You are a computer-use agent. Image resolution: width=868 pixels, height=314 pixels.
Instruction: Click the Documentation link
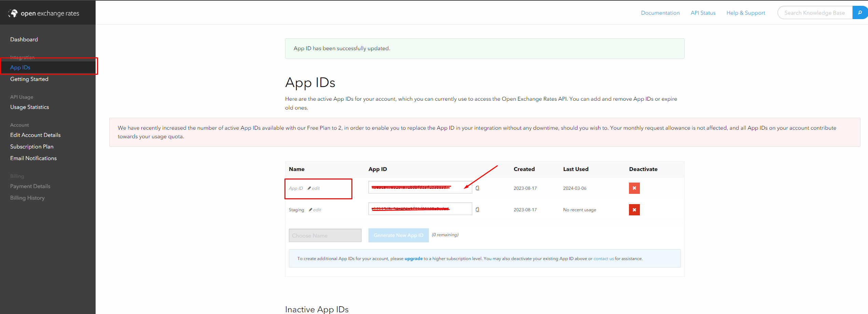(660, 13)
